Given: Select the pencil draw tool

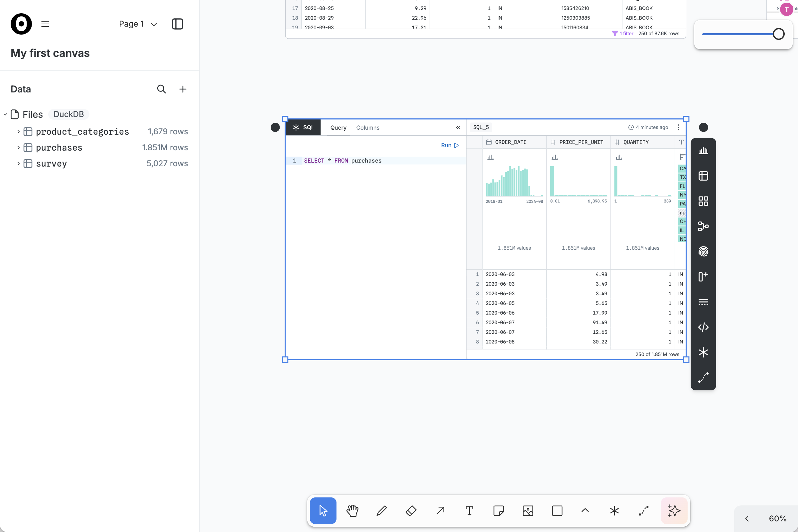Looking at the screenshot, I should pos(382,511).
